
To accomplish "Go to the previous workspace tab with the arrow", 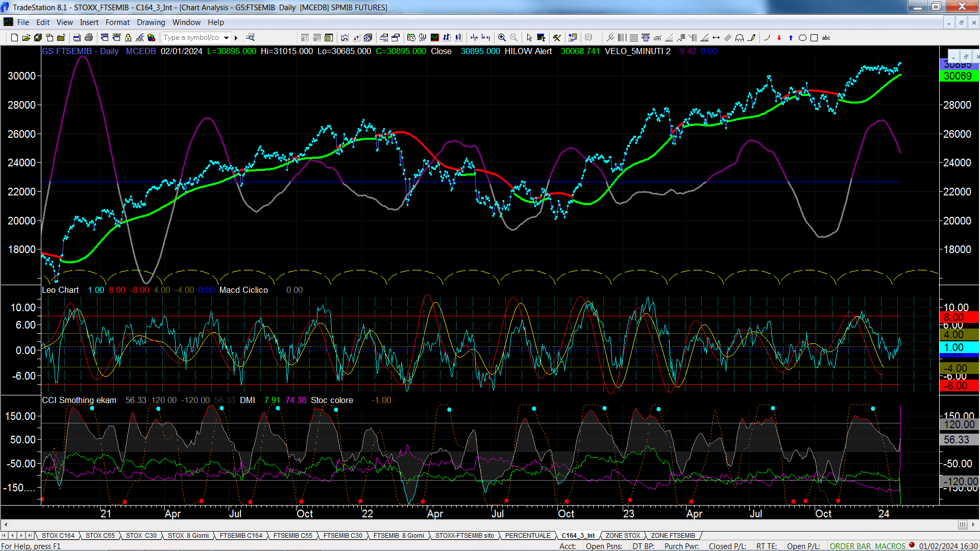I will pyautogui.click(x=13, y=536).
